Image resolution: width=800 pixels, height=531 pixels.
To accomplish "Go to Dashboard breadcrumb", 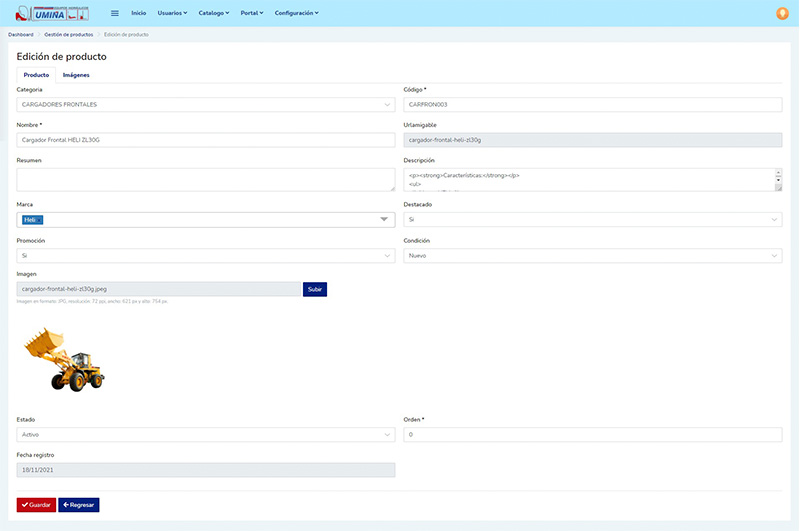I will pyautogui.click(x=20, y=35).
